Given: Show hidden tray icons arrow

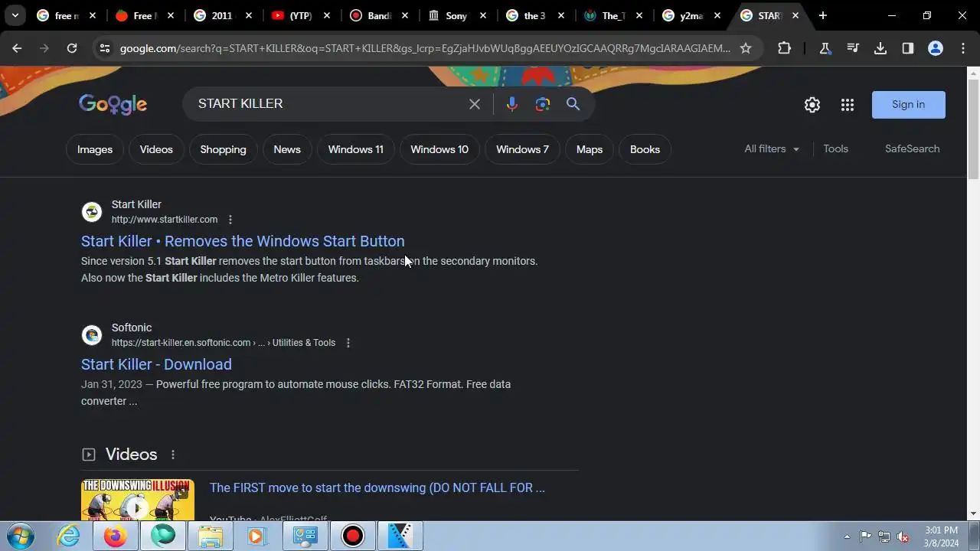Looking at the screenshot, I should point(847,536).
